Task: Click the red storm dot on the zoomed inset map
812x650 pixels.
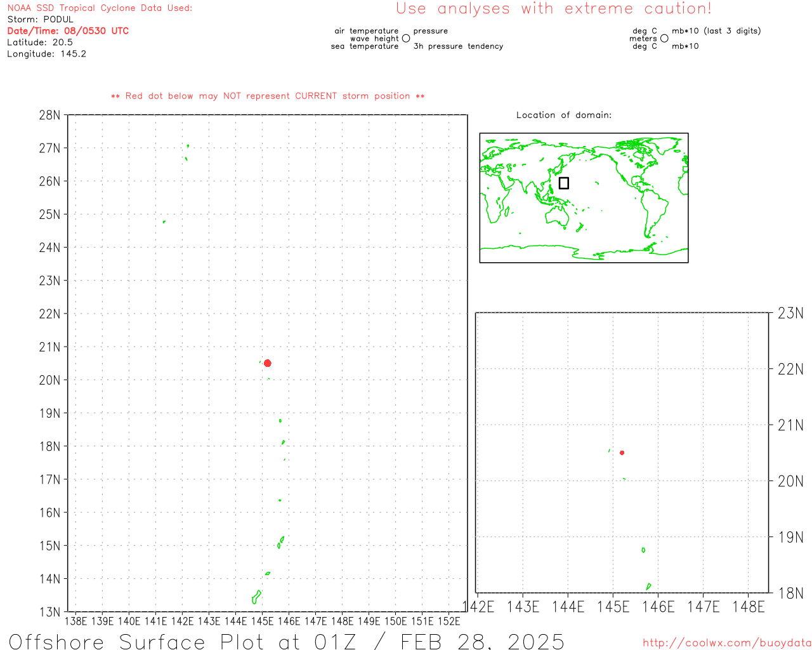Action: [622, 453]
